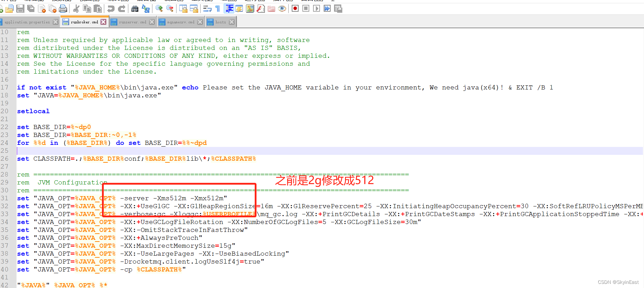Save the current file with the floppy icon

(20, 9)
